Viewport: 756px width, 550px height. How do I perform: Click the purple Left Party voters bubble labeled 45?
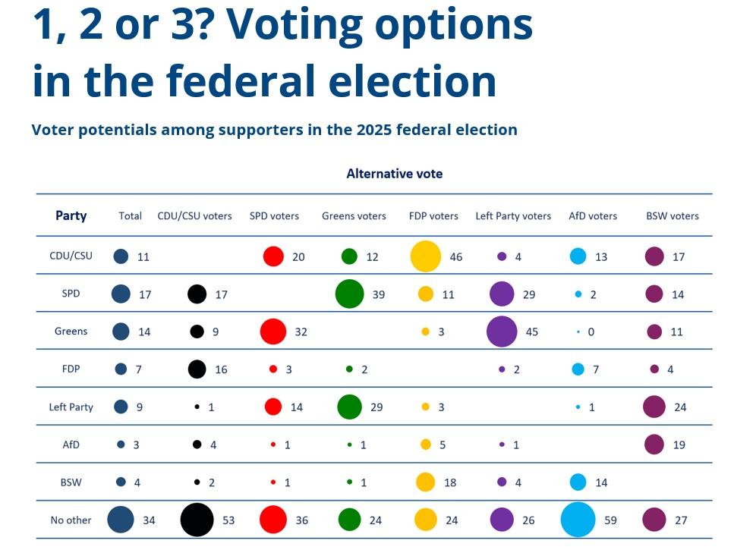(501, 332)
